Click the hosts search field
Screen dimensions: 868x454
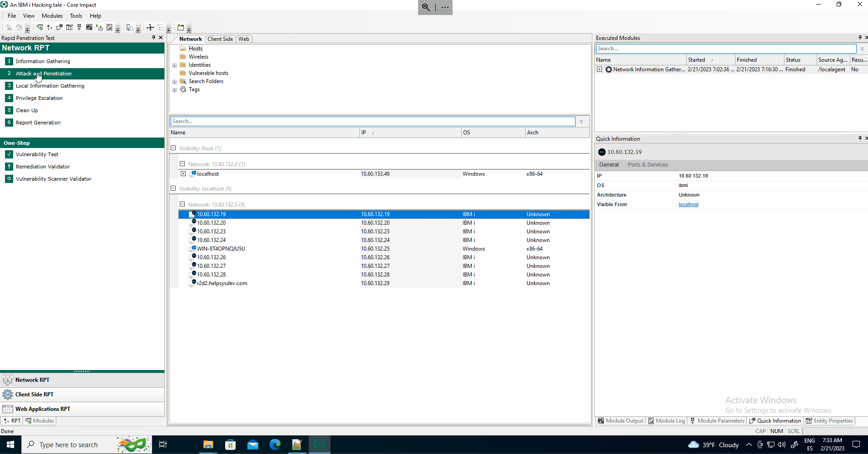pyautogui.click(x=373, y=121)
